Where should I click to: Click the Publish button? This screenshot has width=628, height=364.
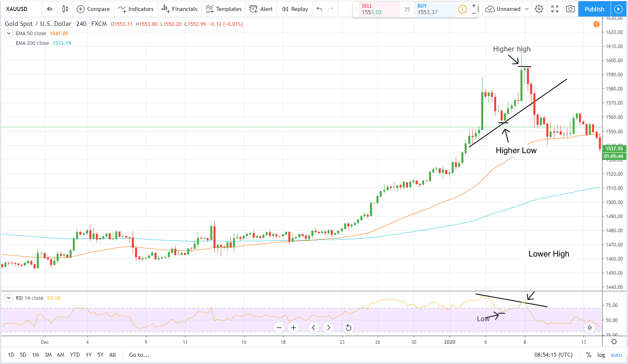pos(594,9)
